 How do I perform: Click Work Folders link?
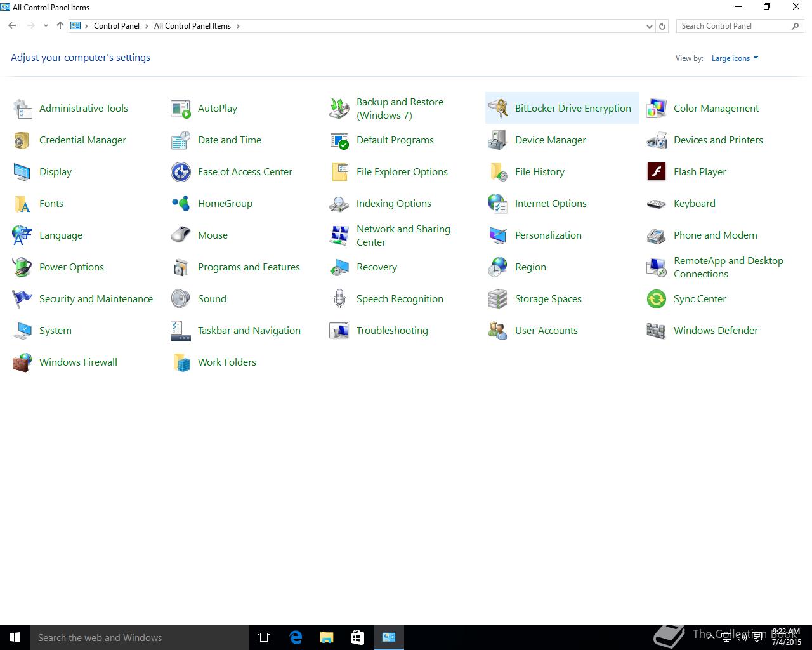pos(227,362)
